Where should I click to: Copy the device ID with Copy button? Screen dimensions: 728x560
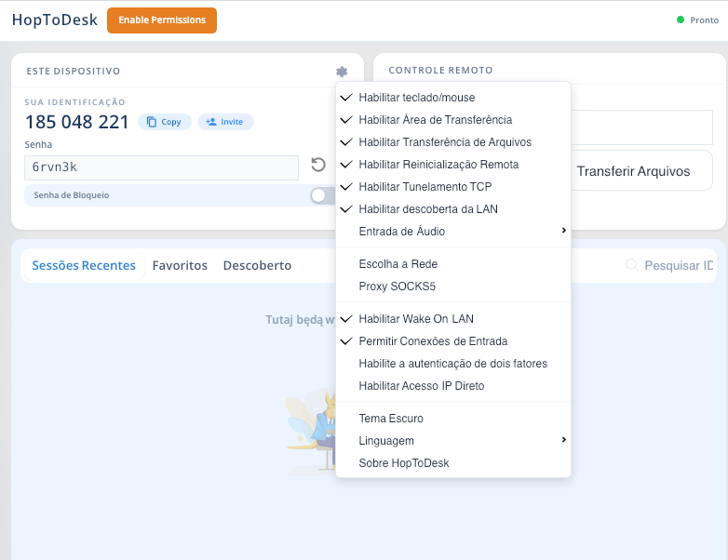coord(165,122)
